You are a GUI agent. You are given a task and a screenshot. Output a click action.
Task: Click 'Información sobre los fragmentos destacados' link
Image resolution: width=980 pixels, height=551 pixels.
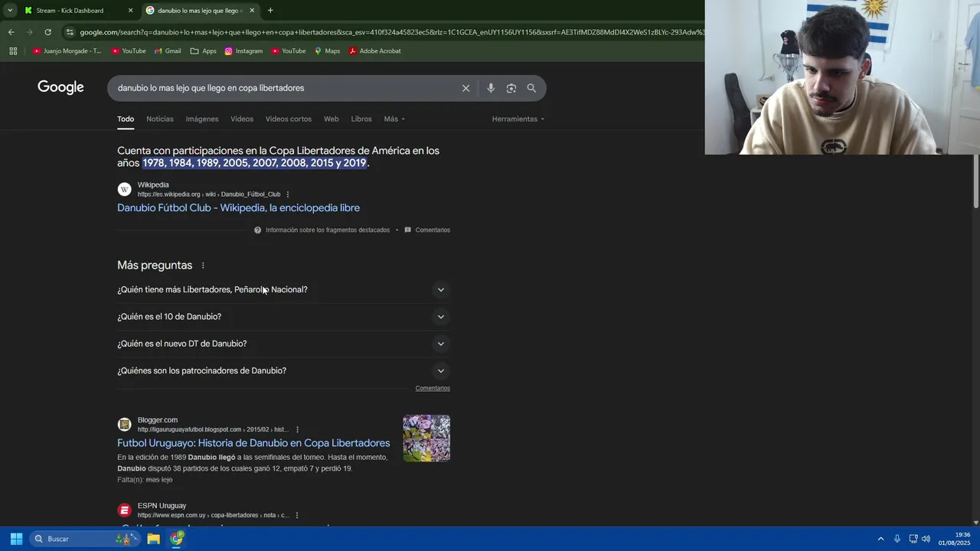pos(328,230)
